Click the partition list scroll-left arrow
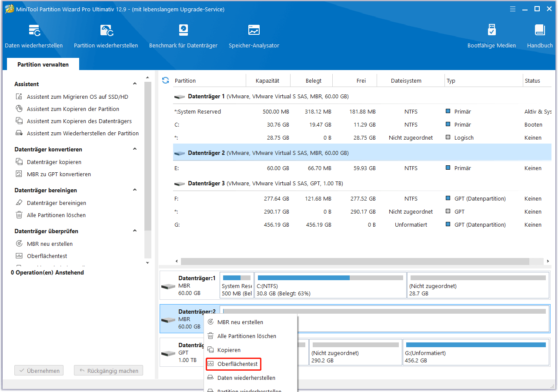The height and width of the screenshot is (392, 558). pyautogui.click(x=177, y=261)
